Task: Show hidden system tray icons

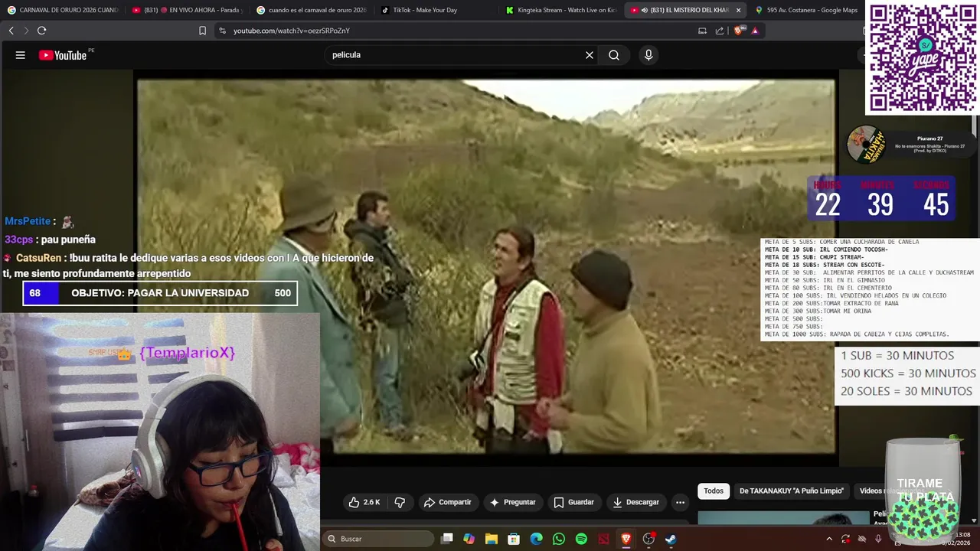Action: [x=829, y=539]
